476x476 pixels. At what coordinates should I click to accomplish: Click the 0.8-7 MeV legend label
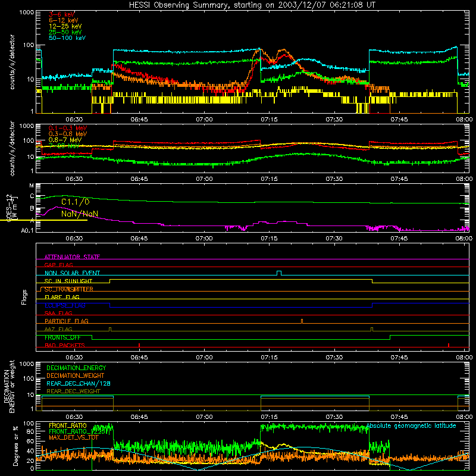pos(65,140)
